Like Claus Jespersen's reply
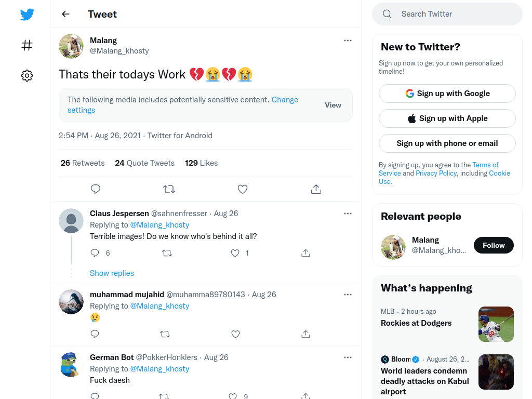The height and width of the screenshot is (399, 532). click(235, 253)
